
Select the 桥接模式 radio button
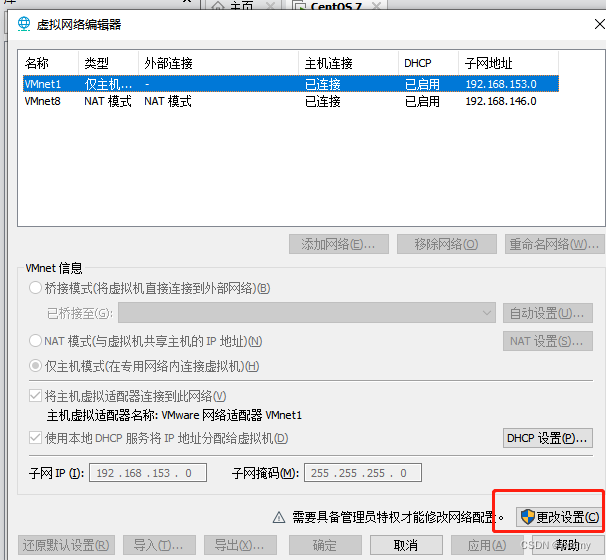(36, 288)
